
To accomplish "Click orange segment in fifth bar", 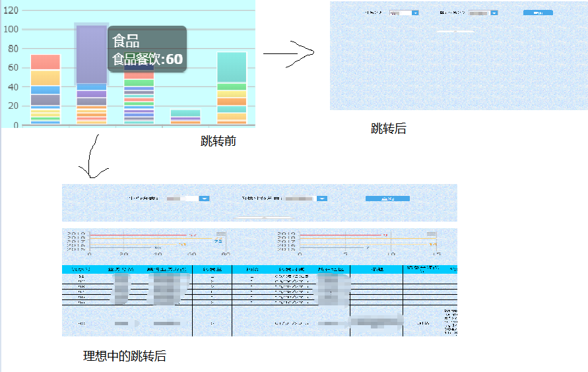I will (232, 102).
